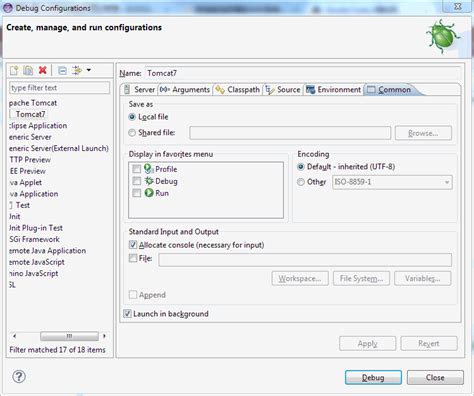
Task: Select Apache Tomcat in configuration tree
Action: (x=33, y=103)
